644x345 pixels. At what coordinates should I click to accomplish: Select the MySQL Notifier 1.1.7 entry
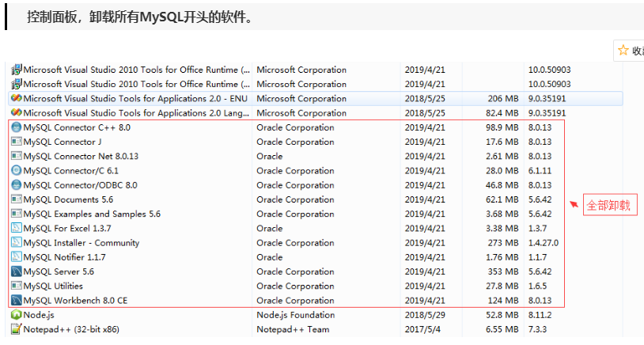click(65, 256)
